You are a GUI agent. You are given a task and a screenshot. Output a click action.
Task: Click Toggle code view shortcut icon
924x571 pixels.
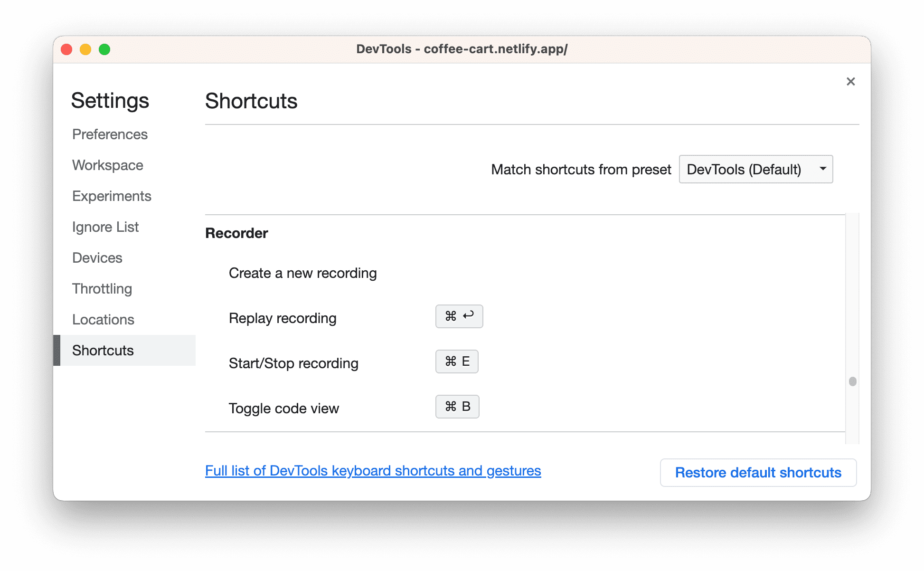(x=457, y=407)
